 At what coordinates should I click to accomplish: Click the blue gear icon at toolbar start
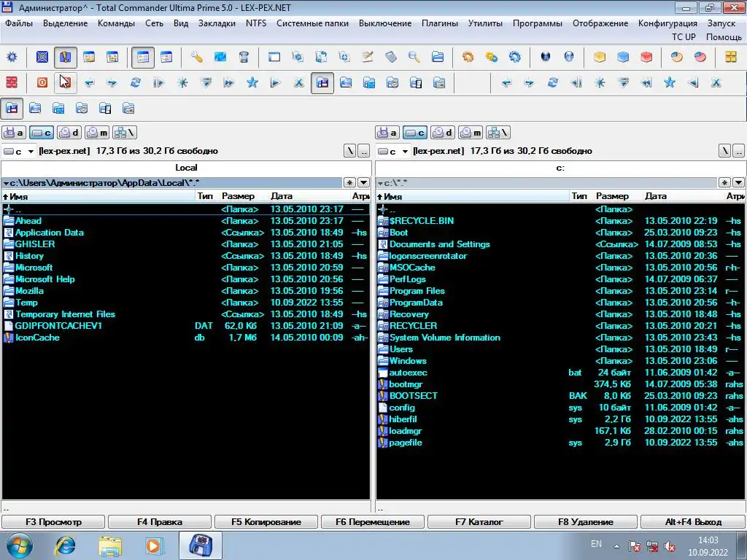click(12, 58)
